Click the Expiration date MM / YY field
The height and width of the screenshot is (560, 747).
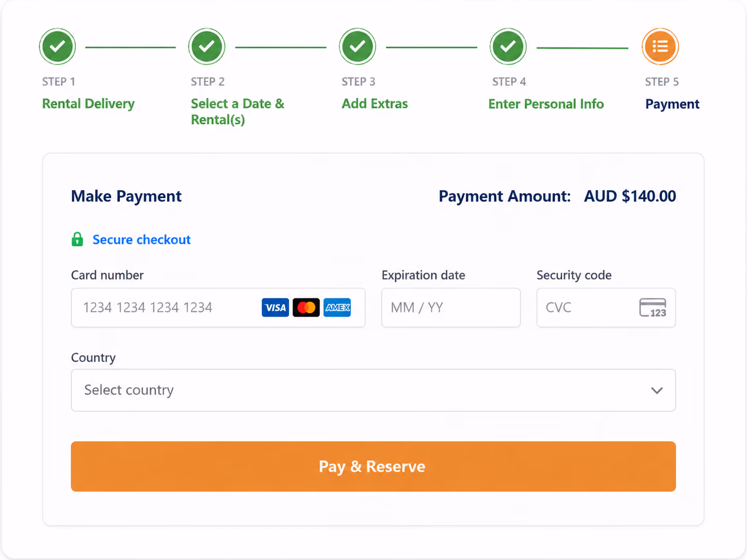click(x=451, y=308)
